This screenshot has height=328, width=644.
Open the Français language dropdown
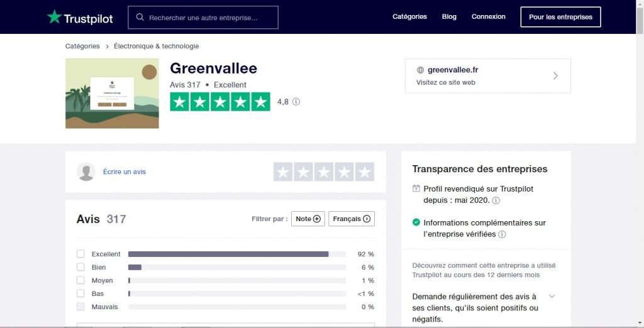pyautogui.click(x=352, y=219)
